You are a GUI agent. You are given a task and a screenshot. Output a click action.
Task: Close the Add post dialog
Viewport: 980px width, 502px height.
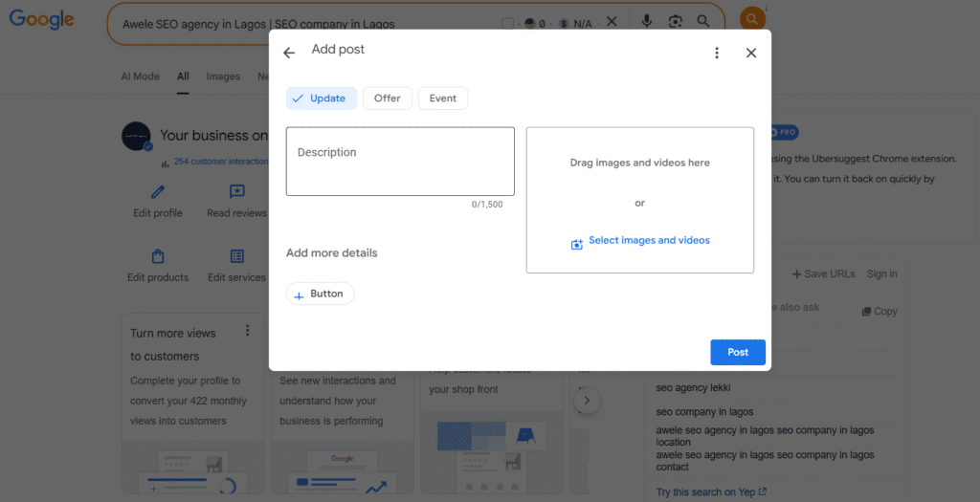coord(751,53)
